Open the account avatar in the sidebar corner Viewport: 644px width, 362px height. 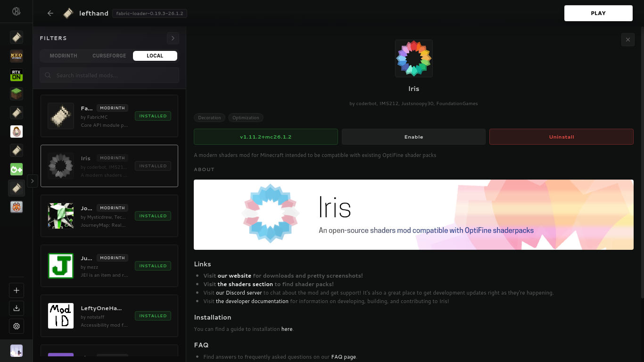(x=17, y=351)
